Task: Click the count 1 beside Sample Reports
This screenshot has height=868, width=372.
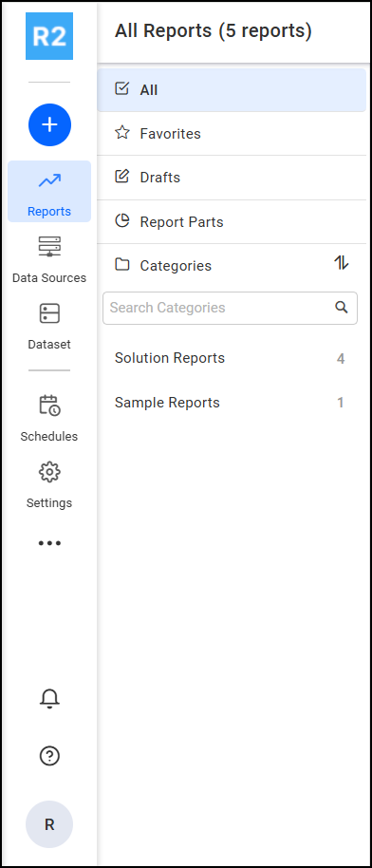Action: pyautogui.click(x=341, y=403)
